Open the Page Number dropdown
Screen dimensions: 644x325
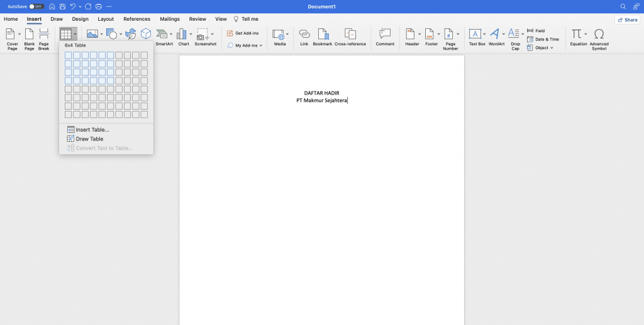[458, 34]
